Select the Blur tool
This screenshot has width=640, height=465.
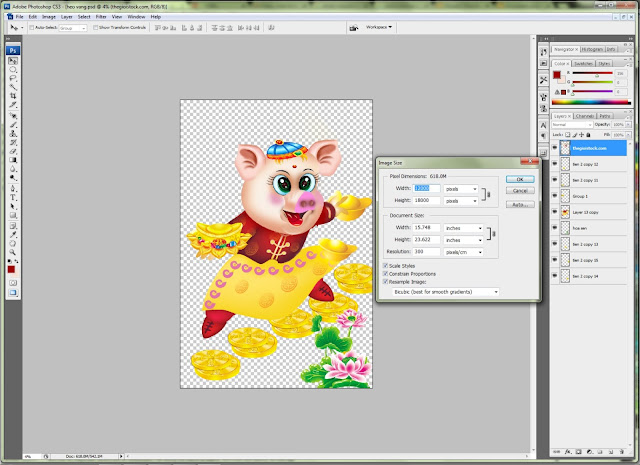(13, 169)
